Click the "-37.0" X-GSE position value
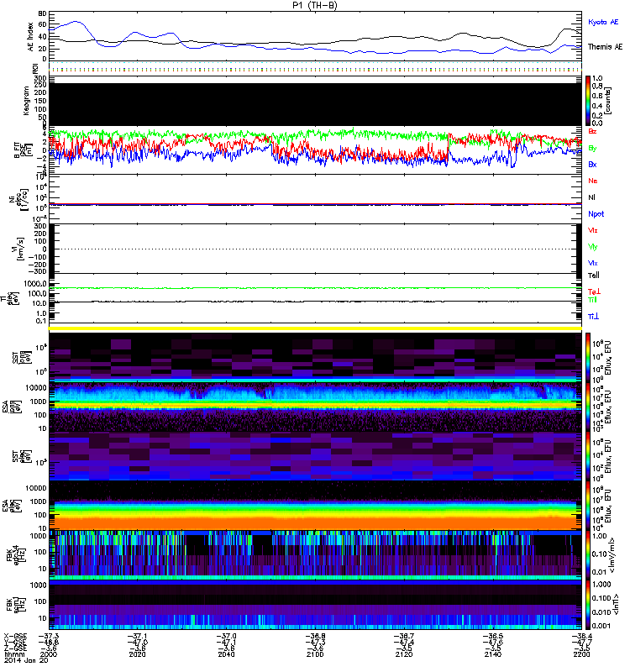 pyautogui.click(x=226, y=636)
